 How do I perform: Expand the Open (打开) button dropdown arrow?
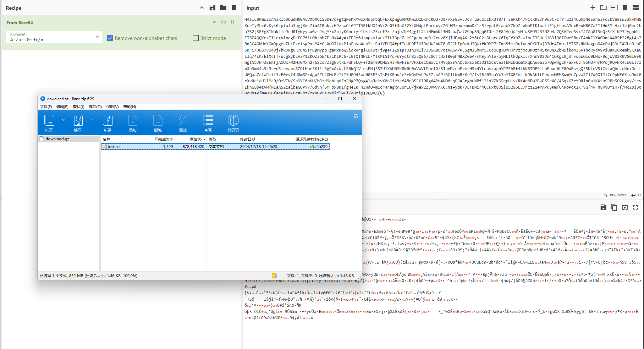[63, 120]
